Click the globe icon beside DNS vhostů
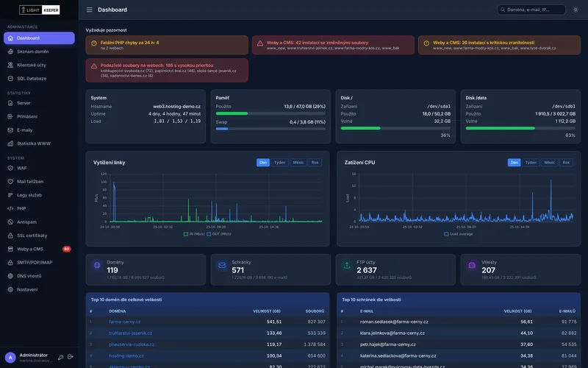The width and height of the screenshot is (588, 368). point(10,276)
